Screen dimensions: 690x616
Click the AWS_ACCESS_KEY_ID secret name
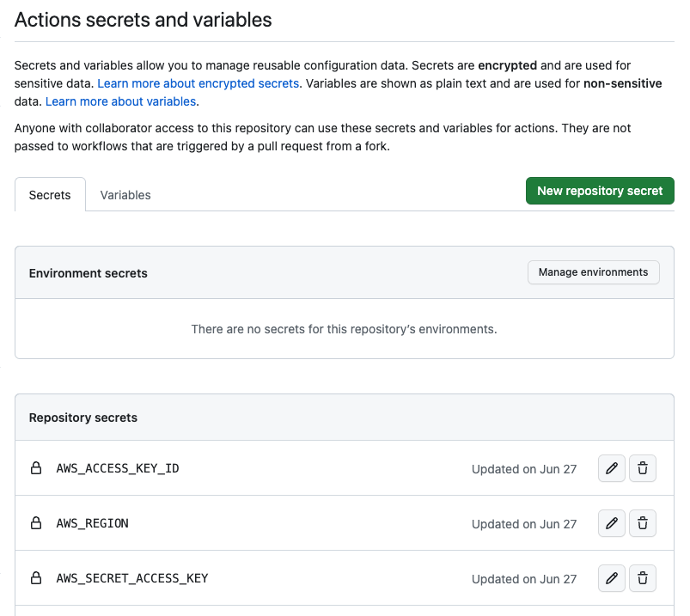118,468
